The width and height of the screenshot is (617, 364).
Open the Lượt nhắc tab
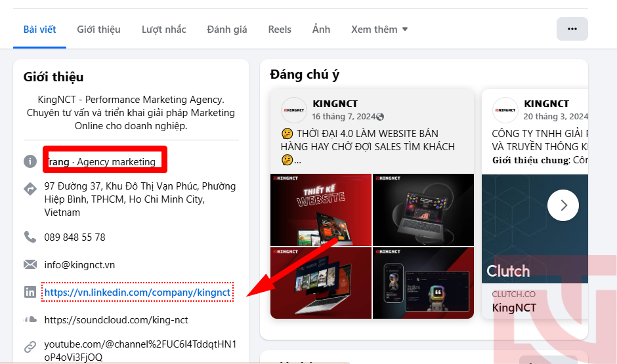(163, 30)
